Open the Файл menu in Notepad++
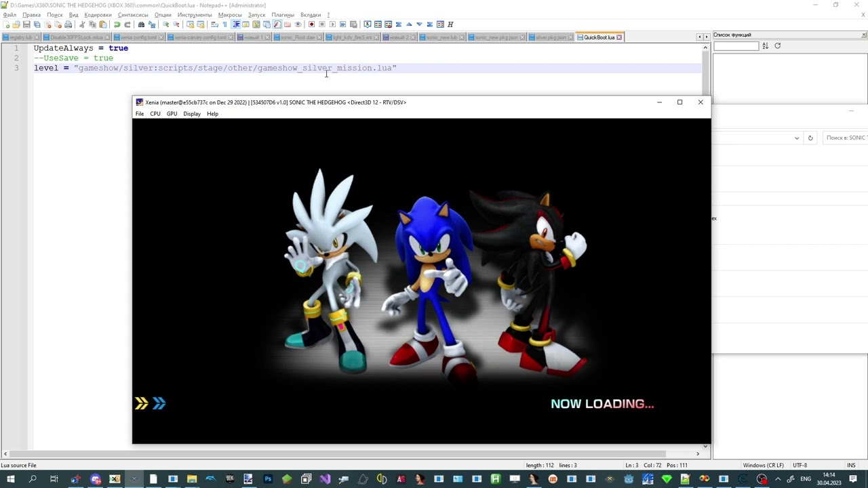868x488 pixels. [9, 15]
